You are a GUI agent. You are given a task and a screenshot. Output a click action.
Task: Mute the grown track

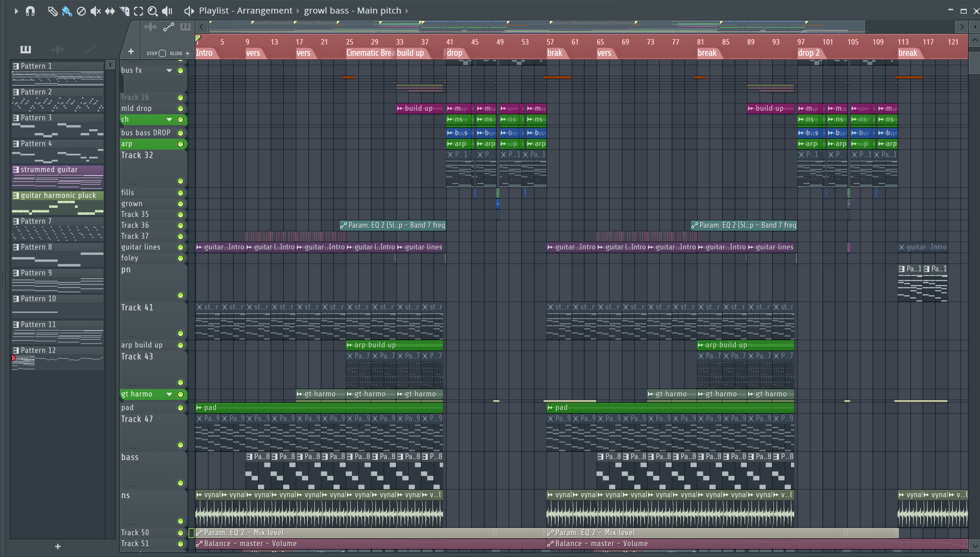[x=180, y=204]
